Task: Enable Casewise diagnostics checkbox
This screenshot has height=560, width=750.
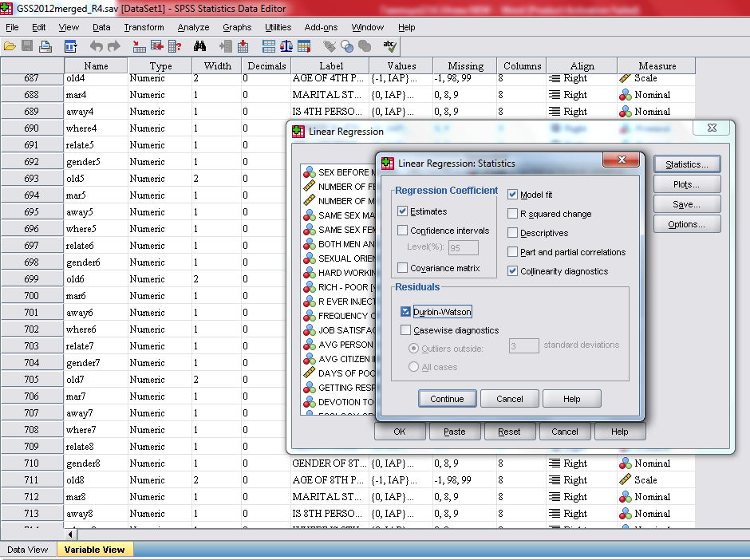Action: (405, 330)
